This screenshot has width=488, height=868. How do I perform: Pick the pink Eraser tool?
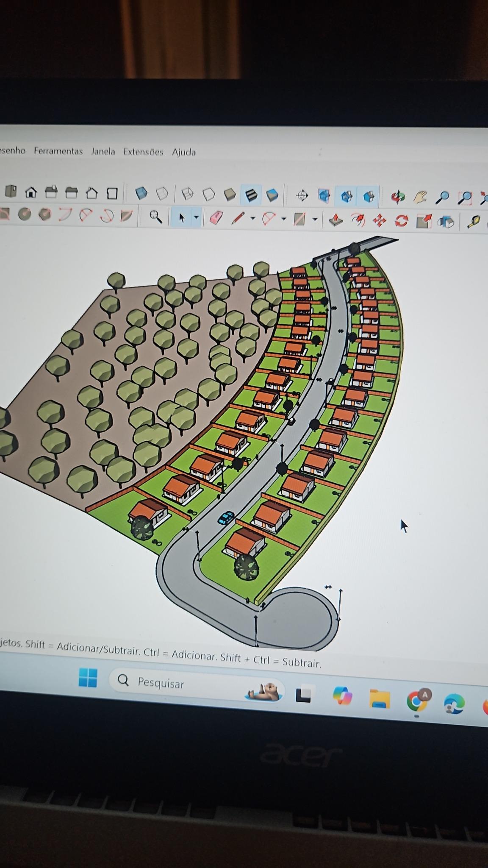[216, 218]
